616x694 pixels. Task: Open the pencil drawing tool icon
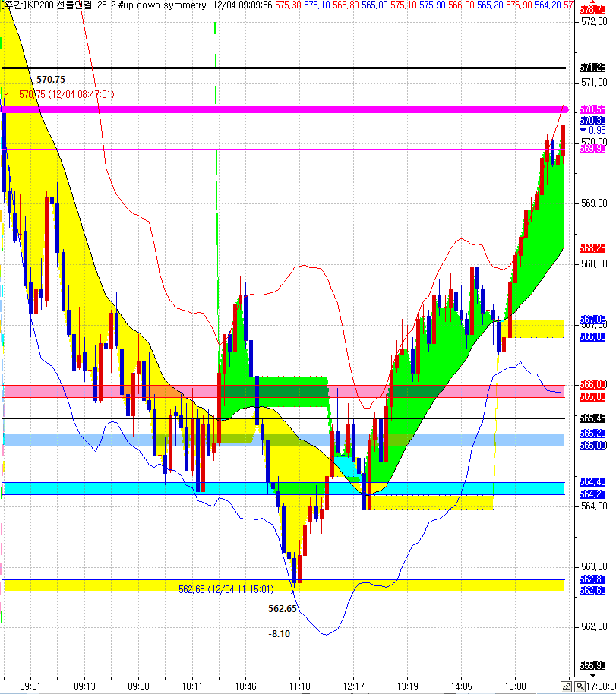(x=566, y=686)
